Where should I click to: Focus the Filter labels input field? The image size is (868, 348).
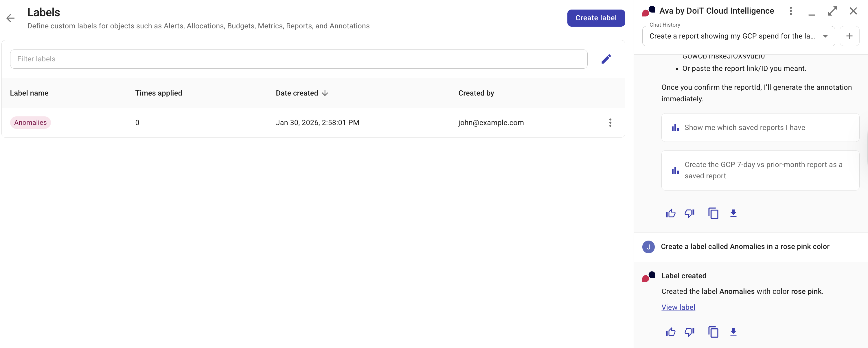point(298,59)
